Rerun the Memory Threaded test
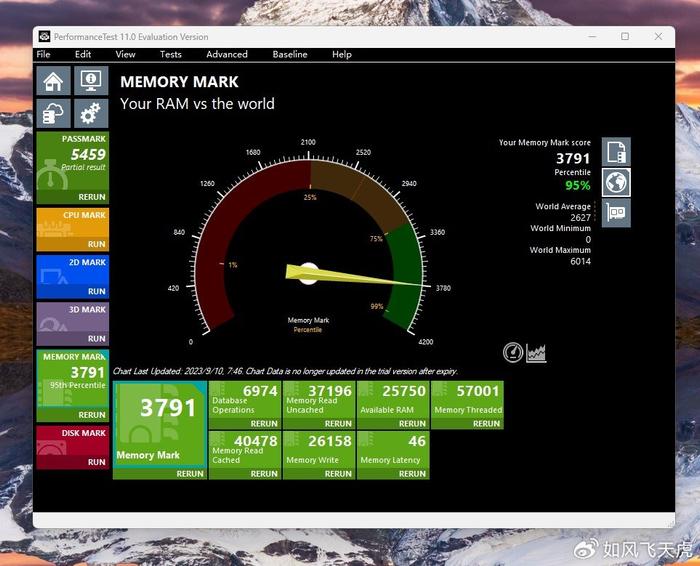700x566 pixels. (x=486, y=424)
